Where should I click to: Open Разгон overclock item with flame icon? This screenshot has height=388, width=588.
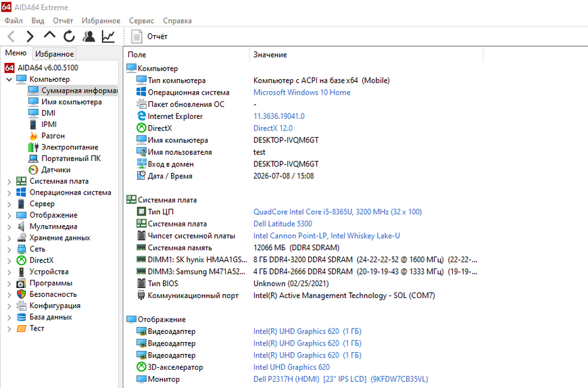click(53, 136)
